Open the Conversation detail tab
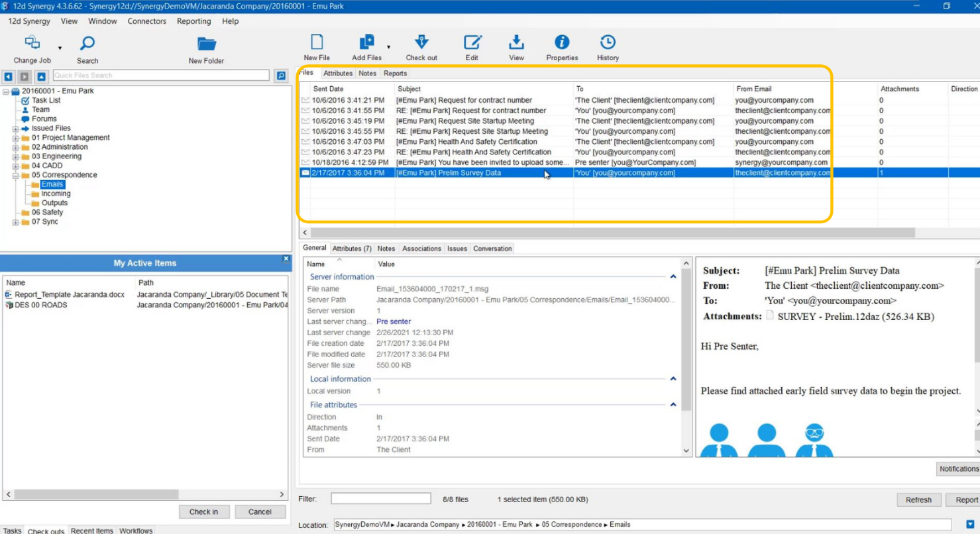The image size is (980, 534). pos(492,248)
